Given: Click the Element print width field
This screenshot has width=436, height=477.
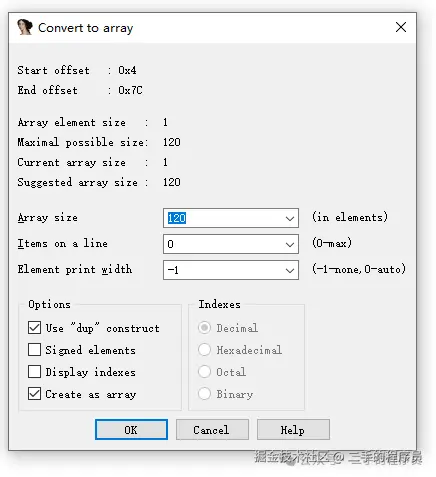Looking at the screenshot, I should (223, 270).
